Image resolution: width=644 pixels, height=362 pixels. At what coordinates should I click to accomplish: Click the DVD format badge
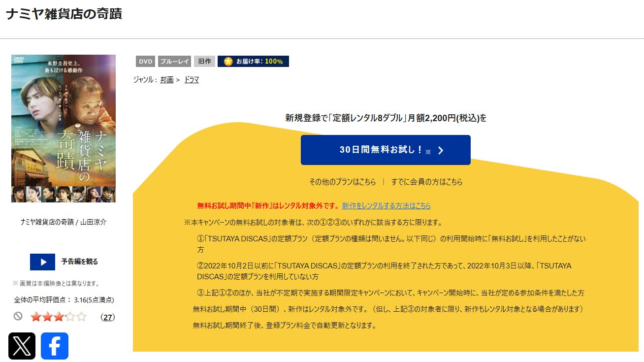pos(146,62)
